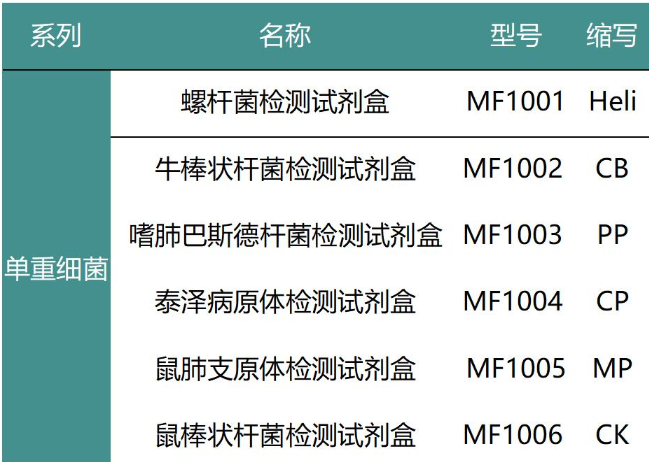
Task: Click model number MF1004
Action: click(x=512, y=301)
